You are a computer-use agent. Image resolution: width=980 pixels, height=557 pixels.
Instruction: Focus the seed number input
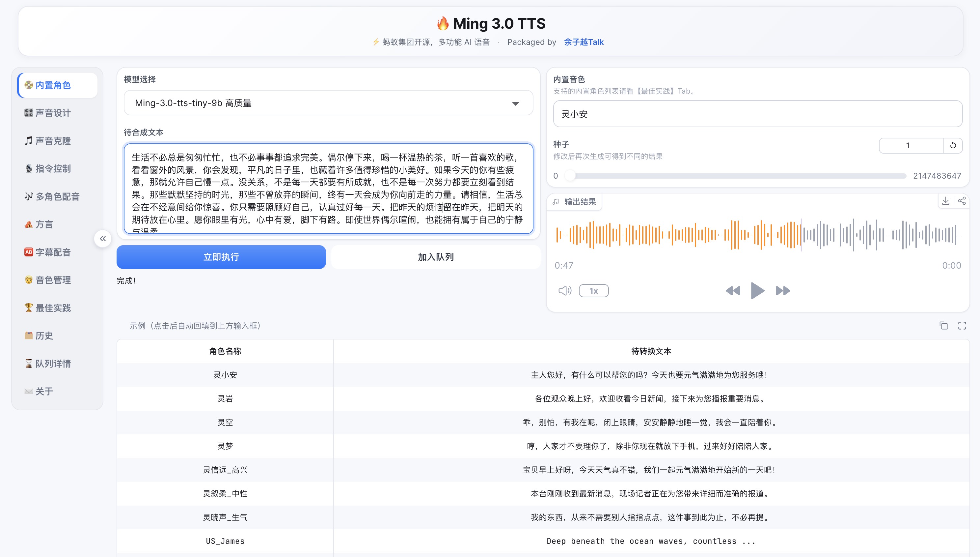(x=911, y=145)
